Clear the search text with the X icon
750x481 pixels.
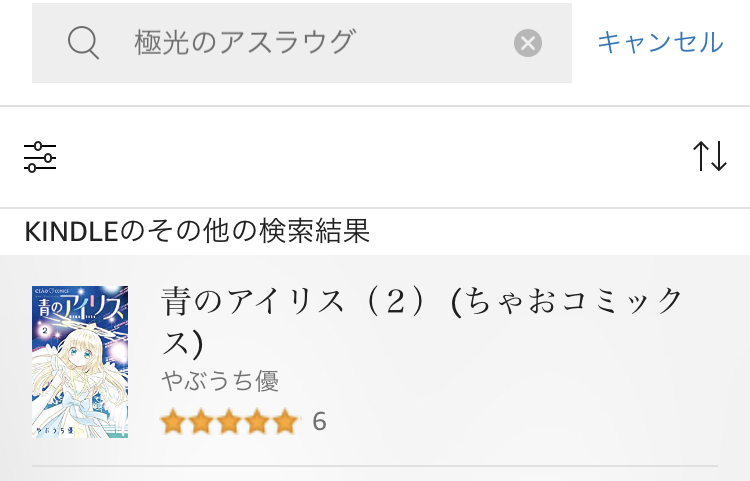click(528, 43)
